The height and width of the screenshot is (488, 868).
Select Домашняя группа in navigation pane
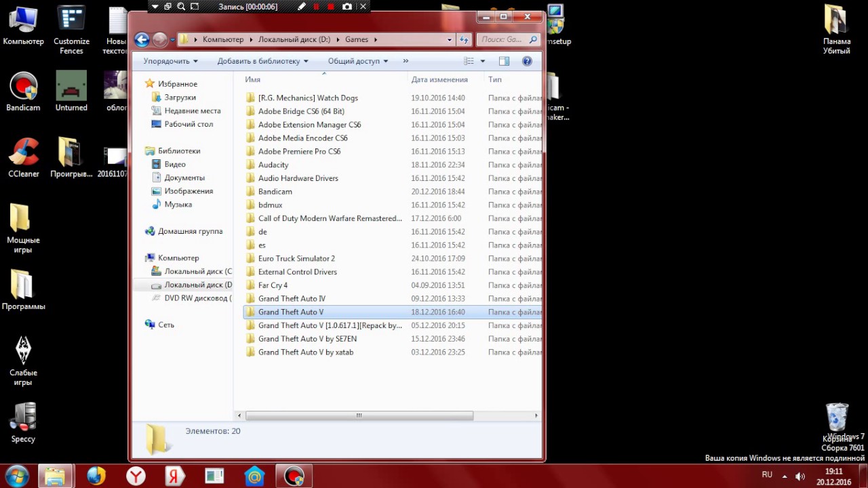[190, 231]
